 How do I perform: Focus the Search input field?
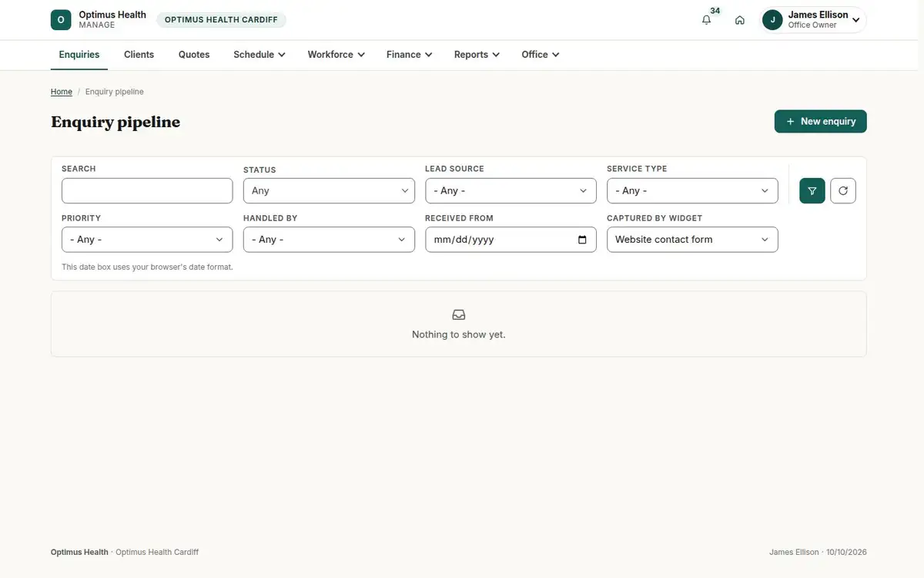point(147,190)
